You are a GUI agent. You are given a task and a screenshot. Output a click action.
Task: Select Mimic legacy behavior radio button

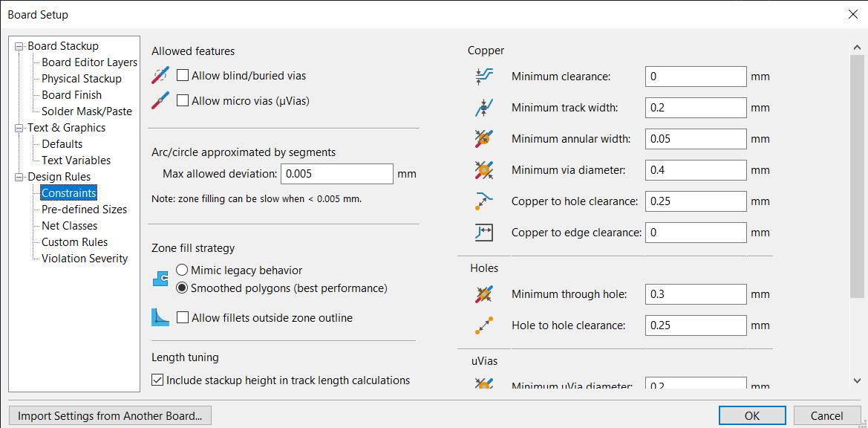(x=182, y=270)
